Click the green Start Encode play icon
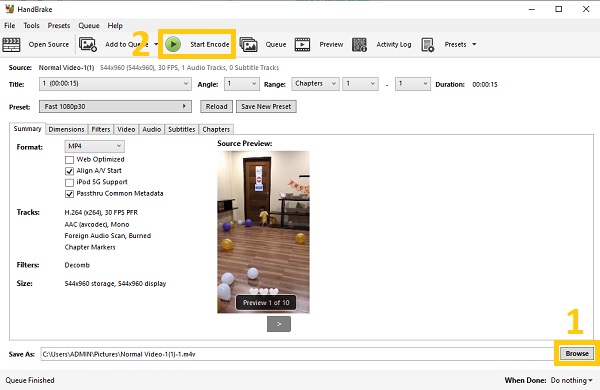 (x=173, y=44)
